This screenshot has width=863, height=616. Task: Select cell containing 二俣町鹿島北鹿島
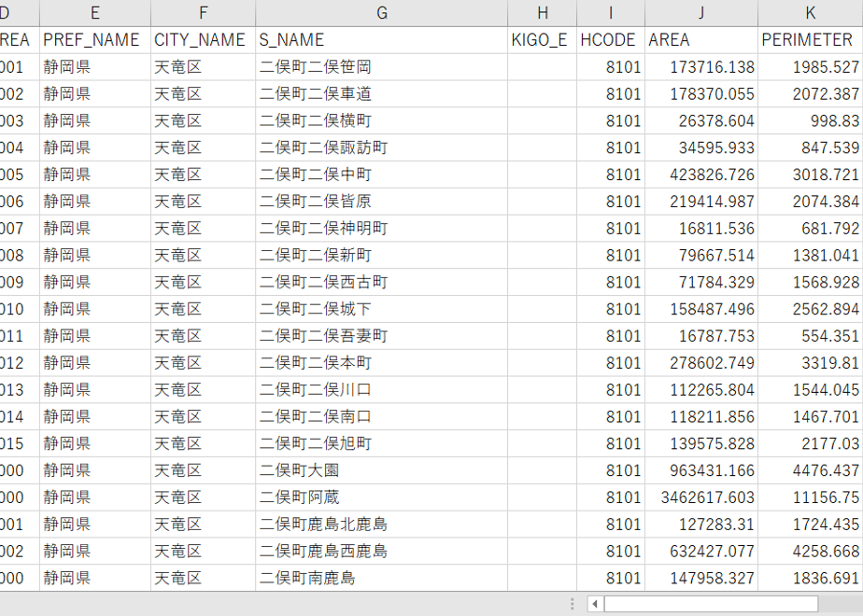(381, 525)
